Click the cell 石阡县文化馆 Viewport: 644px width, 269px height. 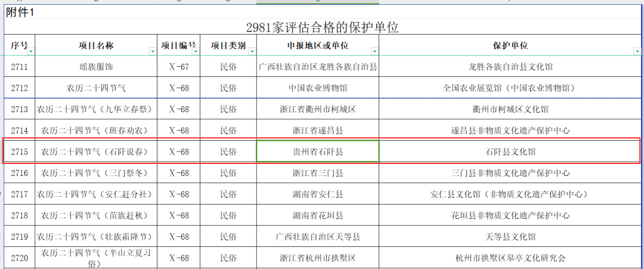pyautogui.click(x=510, y=151)
